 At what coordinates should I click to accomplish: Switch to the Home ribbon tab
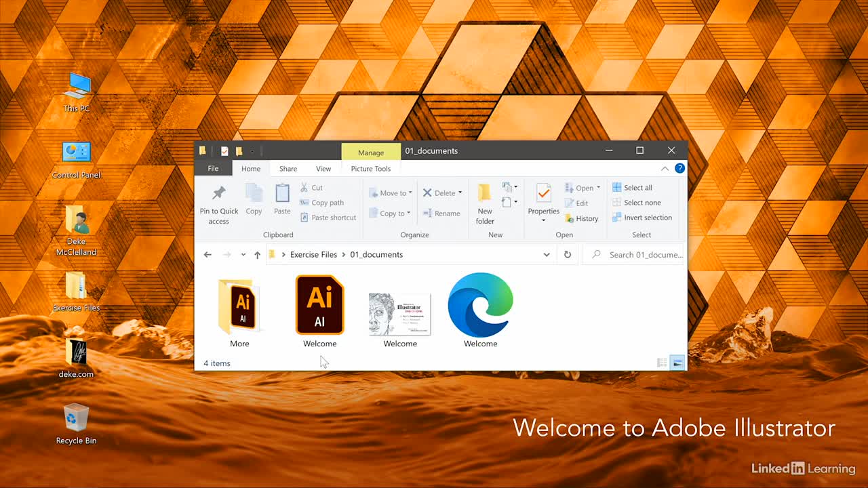(251, 169)
